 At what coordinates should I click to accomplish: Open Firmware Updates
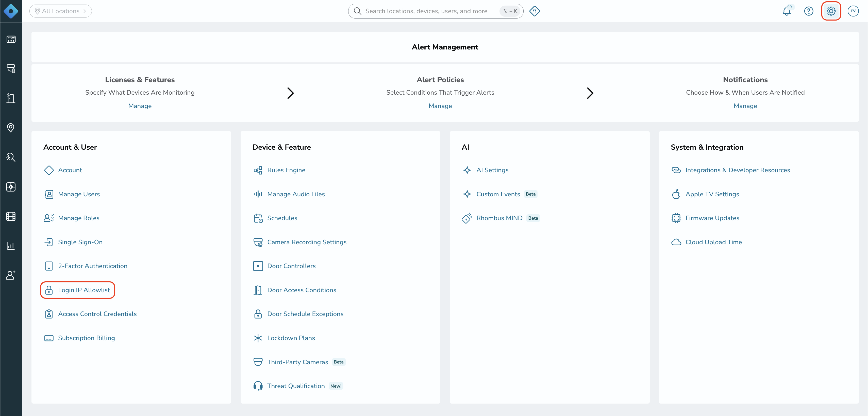pyautogui.click(x=705, y=218)
